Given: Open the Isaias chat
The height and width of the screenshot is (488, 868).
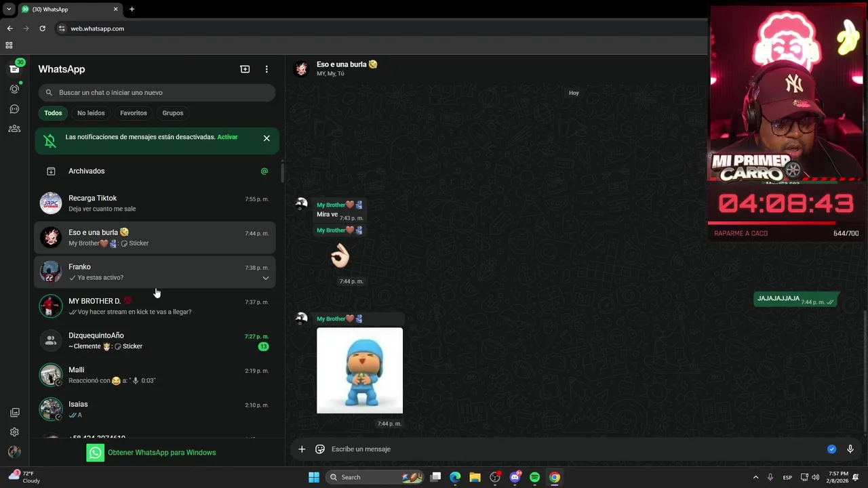Looking at the screenshot, I should 155,409.
